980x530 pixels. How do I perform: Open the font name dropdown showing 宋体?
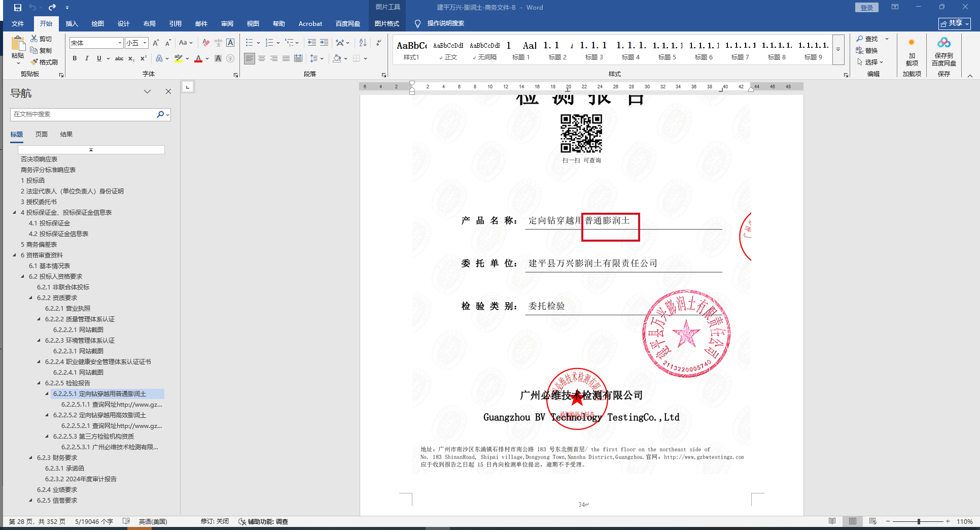[x=120, y=43]
